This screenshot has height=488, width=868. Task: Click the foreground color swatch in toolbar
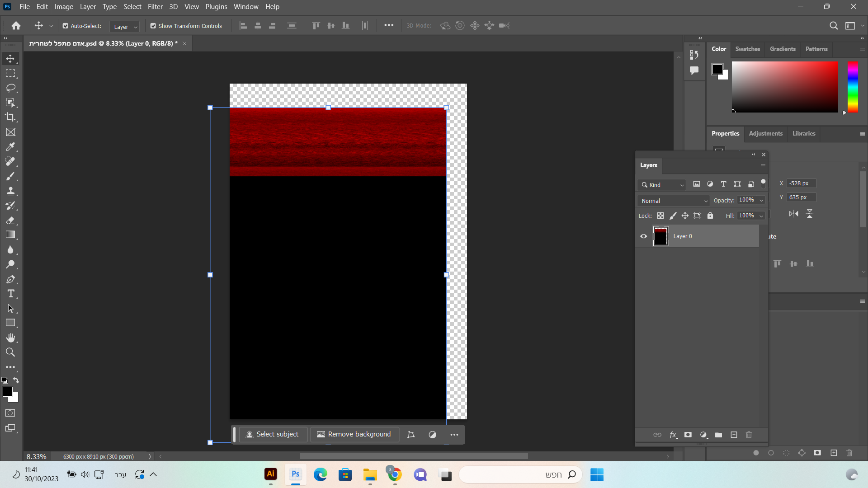8,392
